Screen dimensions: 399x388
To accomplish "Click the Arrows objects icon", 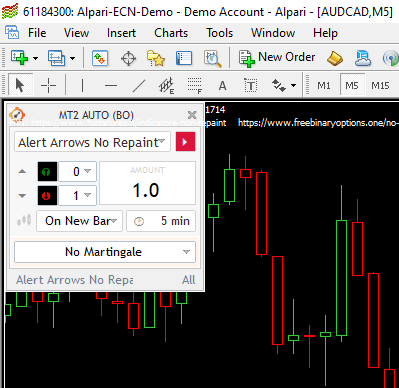I will click(x=279, y=85).
